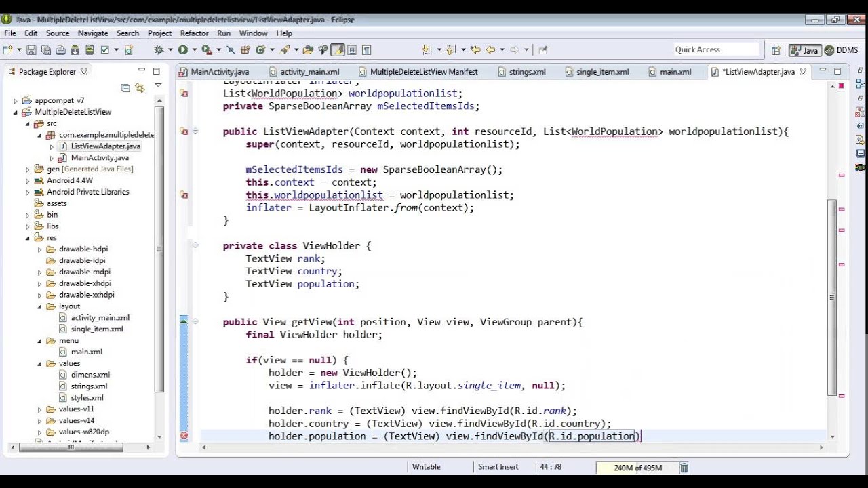Click the Open Type folder icon
Viewport: 868px width, 488px height.
click(309, 49)
